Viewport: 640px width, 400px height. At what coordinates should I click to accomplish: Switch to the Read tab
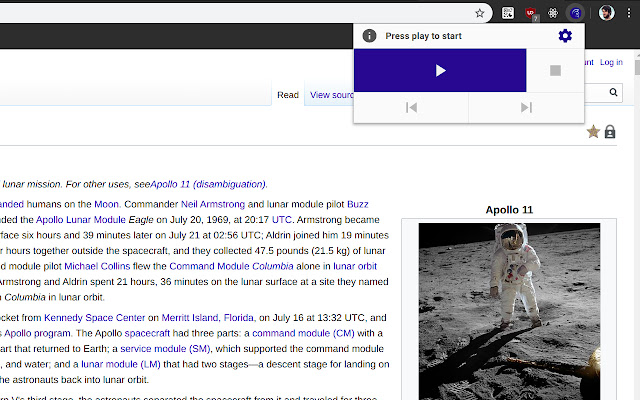288,95
